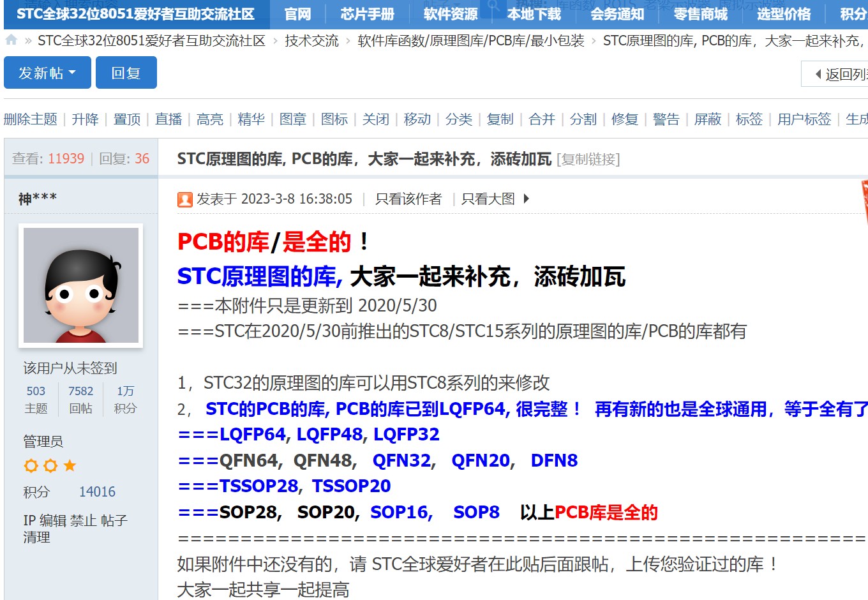Click the post date 2023-3-8 16:38:05
This screenshot has width=868, height=600.
pos(297,199)
